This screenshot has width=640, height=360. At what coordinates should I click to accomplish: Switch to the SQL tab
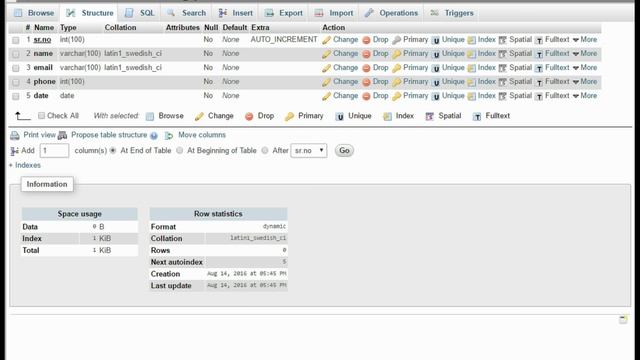coord(140,13)
